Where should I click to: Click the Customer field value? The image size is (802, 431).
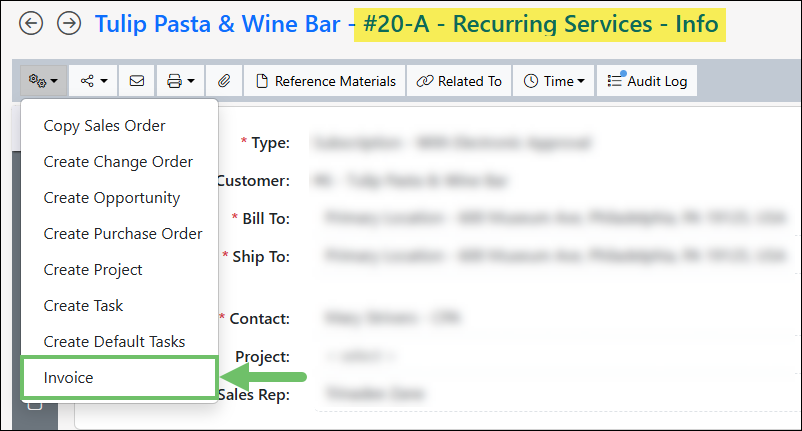pos(410,180)
